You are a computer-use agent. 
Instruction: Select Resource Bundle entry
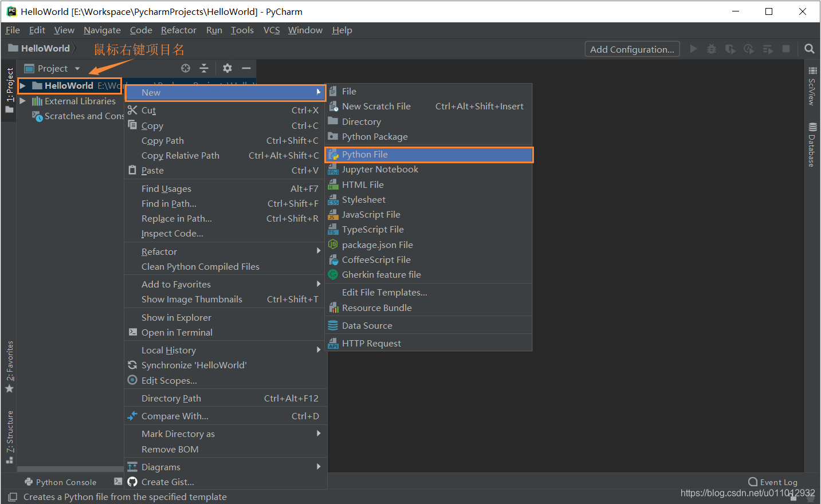(429, 308)
